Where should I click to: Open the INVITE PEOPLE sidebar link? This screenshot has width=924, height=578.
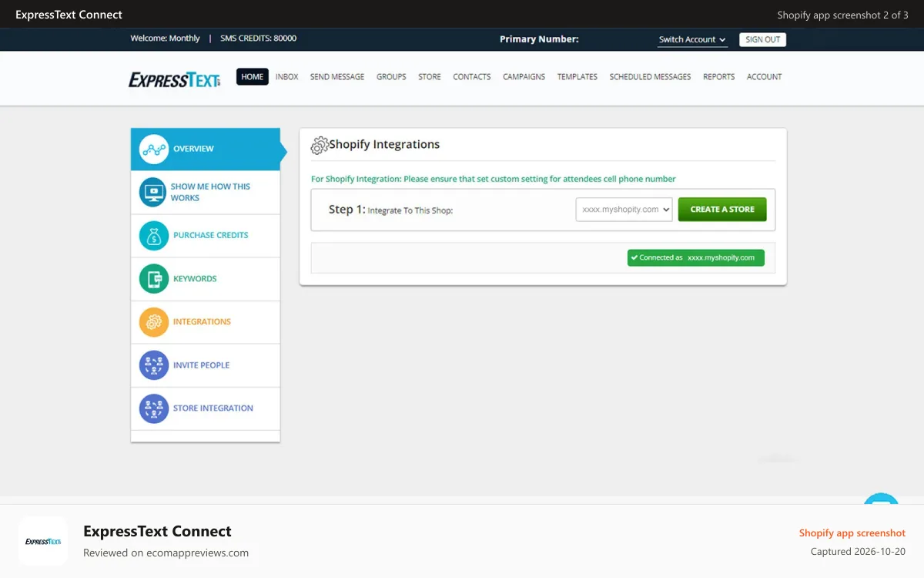point(202,365)
